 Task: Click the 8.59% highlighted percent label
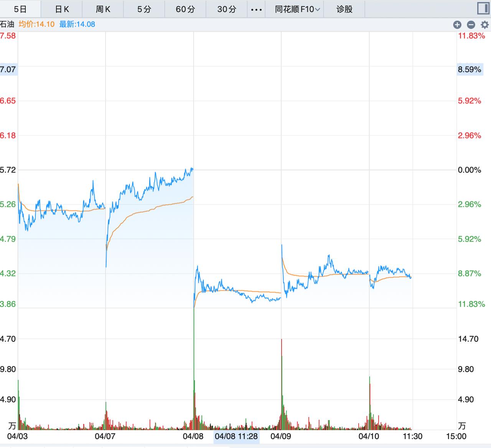(x=470, y=69)
